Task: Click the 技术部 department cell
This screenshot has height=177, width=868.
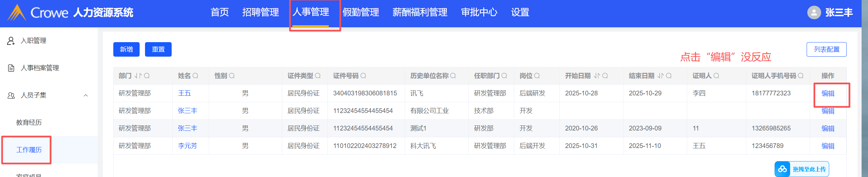Action: [x=484, y=111]
